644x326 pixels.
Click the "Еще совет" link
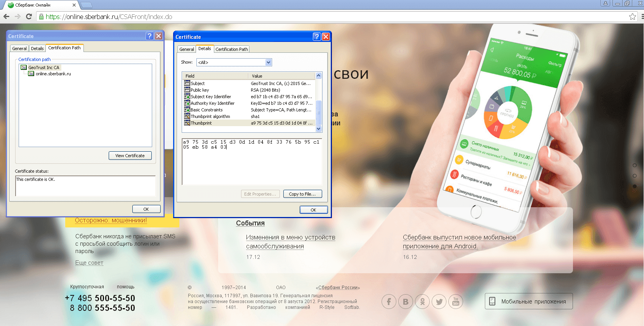[89, 263]
